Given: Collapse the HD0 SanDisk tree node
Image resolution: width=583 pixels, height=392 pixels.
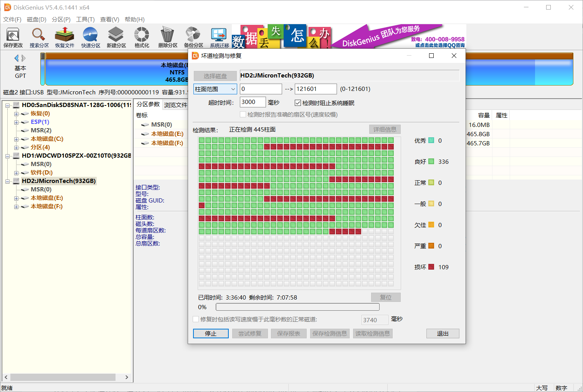Looking at the screenshot, I should coord(7,105).
